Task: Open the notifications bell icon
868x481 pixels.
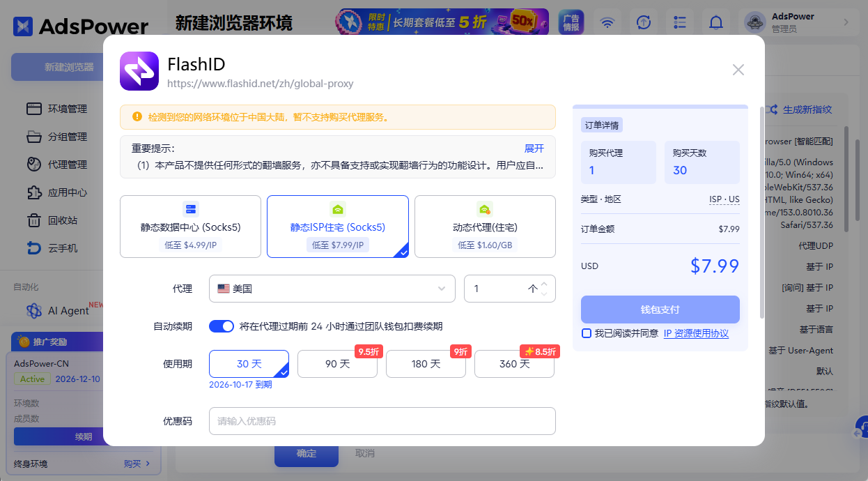Action: (x=716, y=22)
